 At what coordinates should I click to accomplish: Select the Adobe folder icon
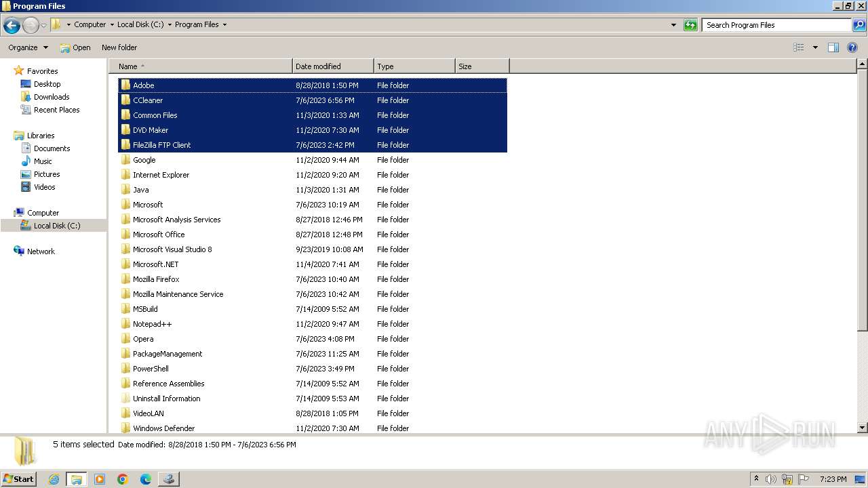click(x=125, y=85)
